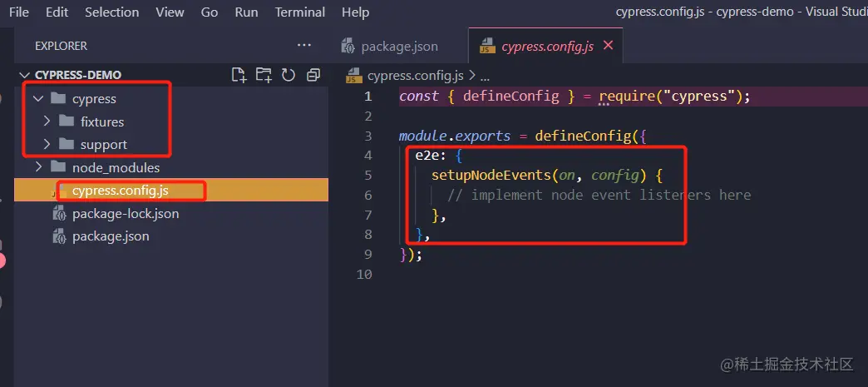
Task: Open the Selection menu
Action: click(111, 12)
